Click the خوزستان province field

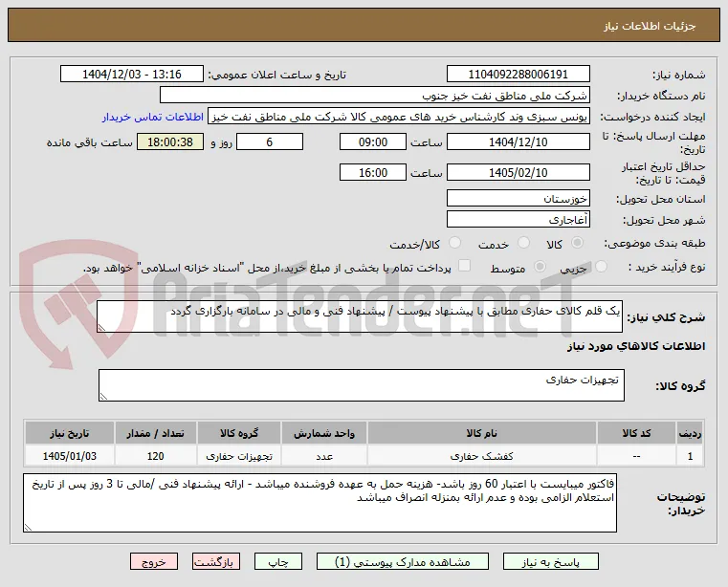point(518,198)
